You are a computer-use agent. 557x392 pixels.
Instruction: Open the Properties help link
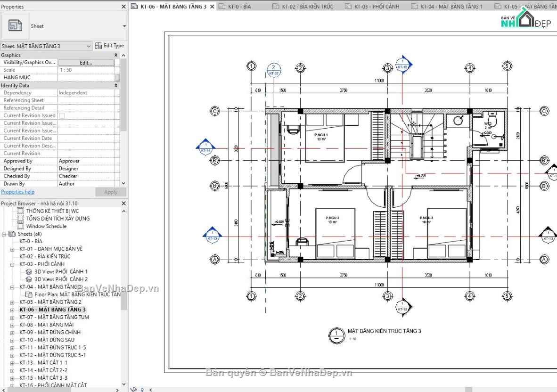(18, 192)
